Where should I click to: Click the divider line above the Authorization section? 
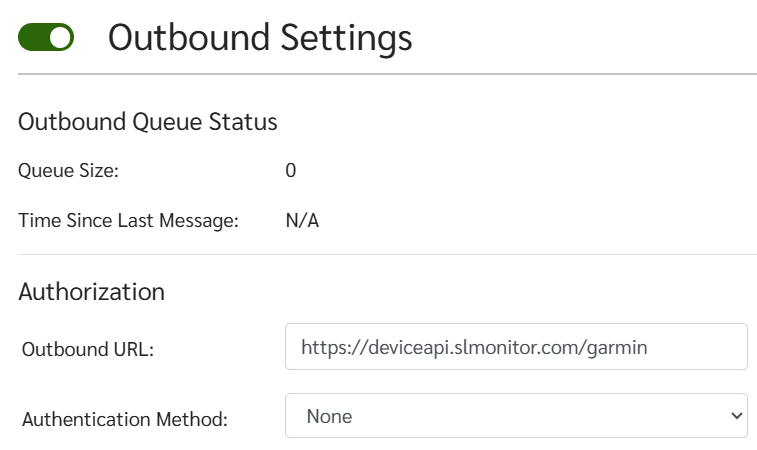[x=387, y=254]
